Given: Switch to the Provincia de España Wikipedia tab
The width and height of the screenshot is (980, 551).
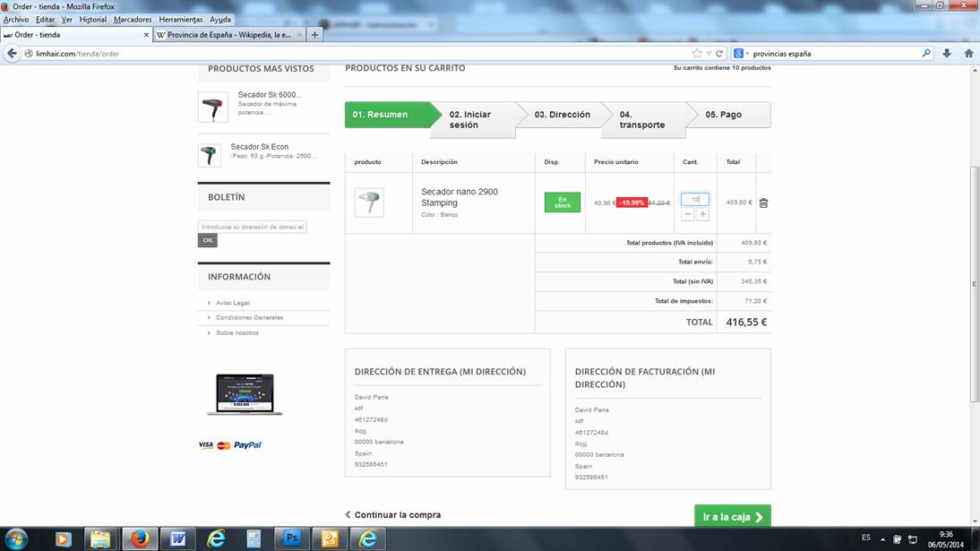Looking at the screenshot, I should (x=229, y=35).
